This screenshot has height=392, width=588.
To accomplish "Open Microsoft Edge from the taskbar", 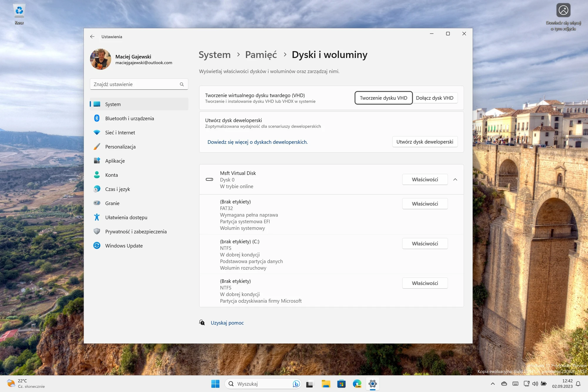I will coord(357,383).
